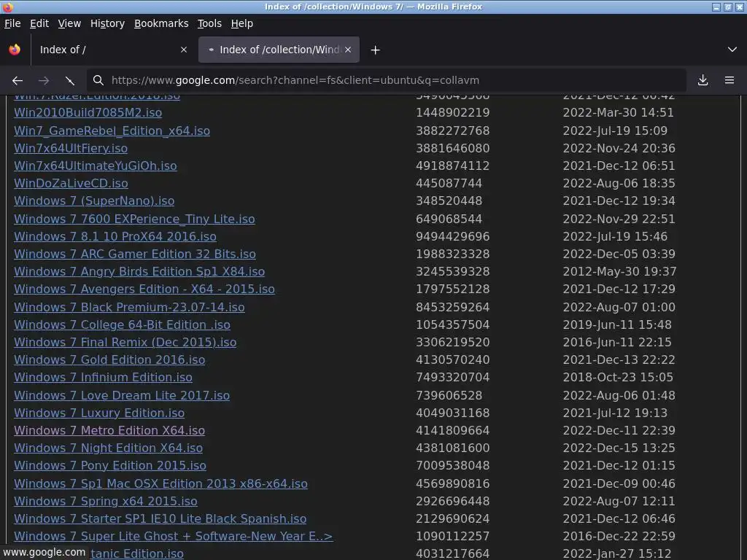
Task: Switch to the 'Index of /' tab
Action: (x=113, y=50)
